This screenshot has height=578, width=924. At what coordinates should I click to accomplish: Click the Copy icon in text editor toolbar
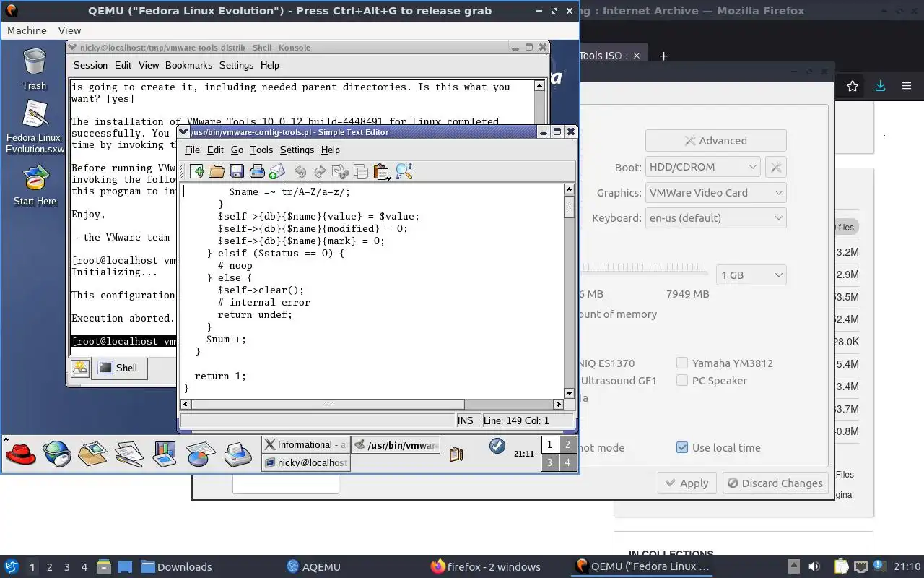click(361, 171)
